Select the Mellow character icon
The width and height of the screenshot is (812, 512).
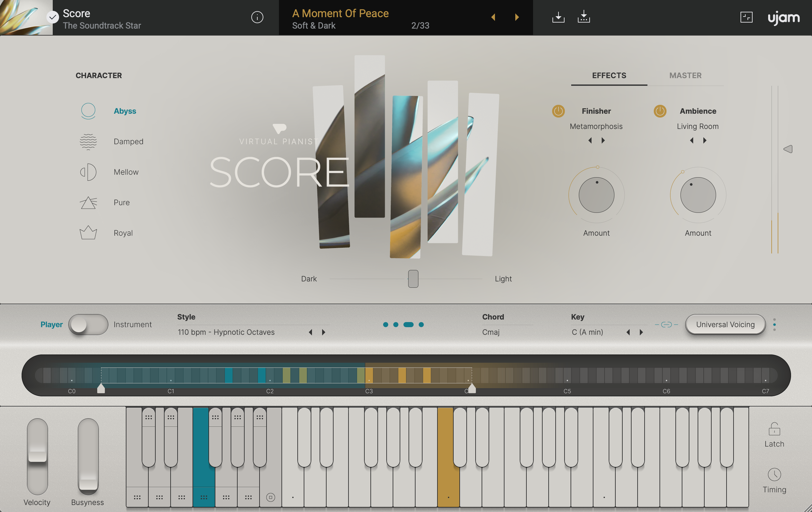click(x=88, y=172)
